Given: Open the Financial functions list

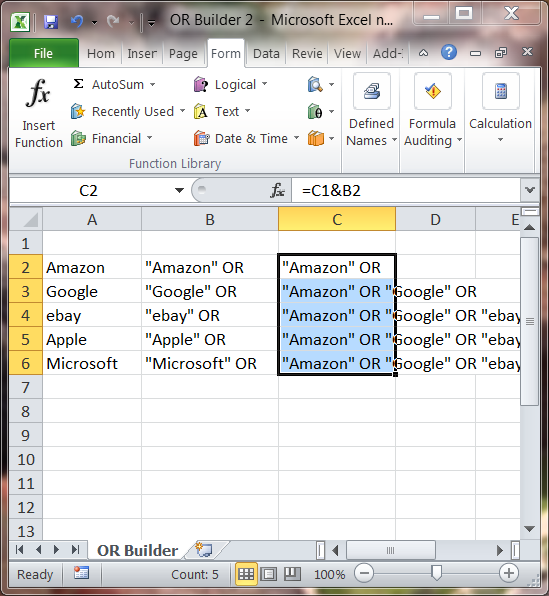Looking at the screenshot, I should pos(111,138).
